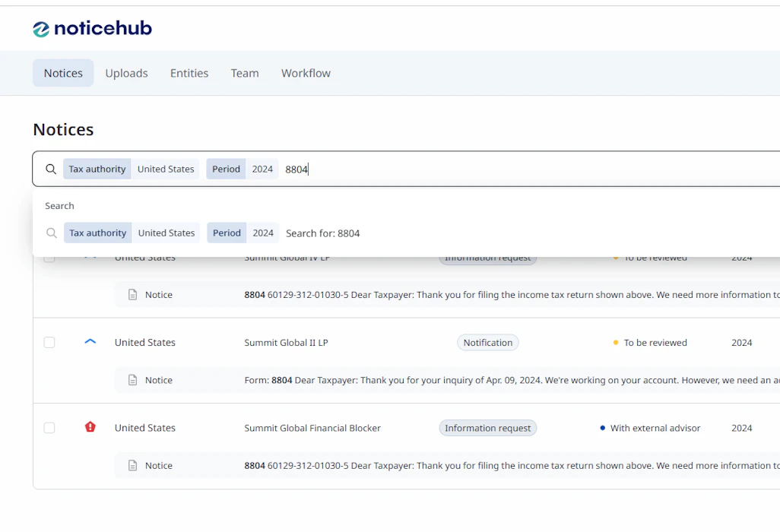Click United States in the Financial Blocker row
The height and width of the screenshot is (532, 780).
(144, 428)
